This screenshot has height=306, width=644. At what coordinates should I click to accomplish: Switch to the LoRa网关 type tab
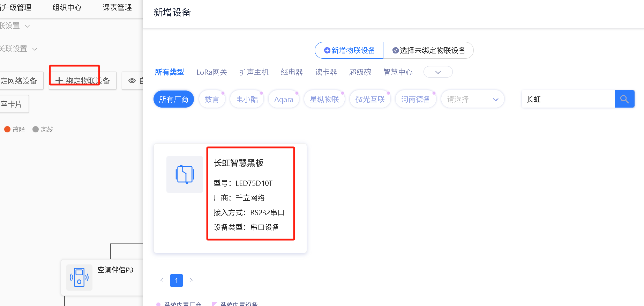coord(211,72)
